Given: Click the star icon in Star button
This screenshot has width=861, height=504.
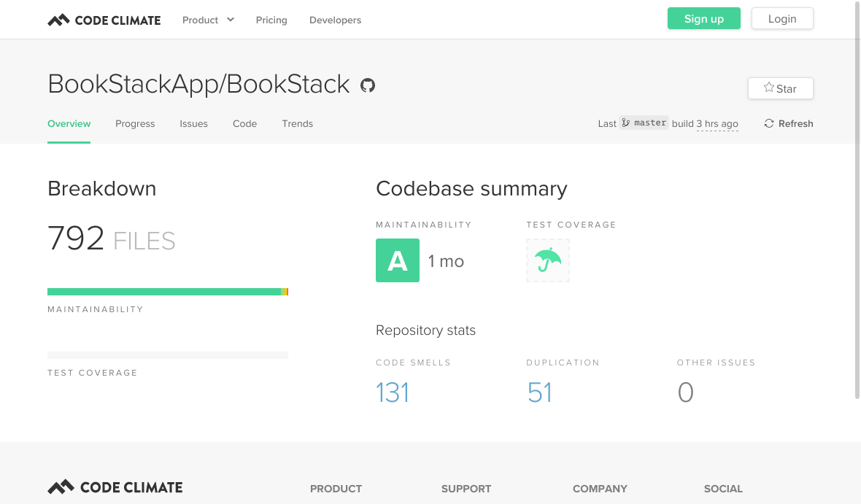Looking at the screenshot, I should point(769,88).
